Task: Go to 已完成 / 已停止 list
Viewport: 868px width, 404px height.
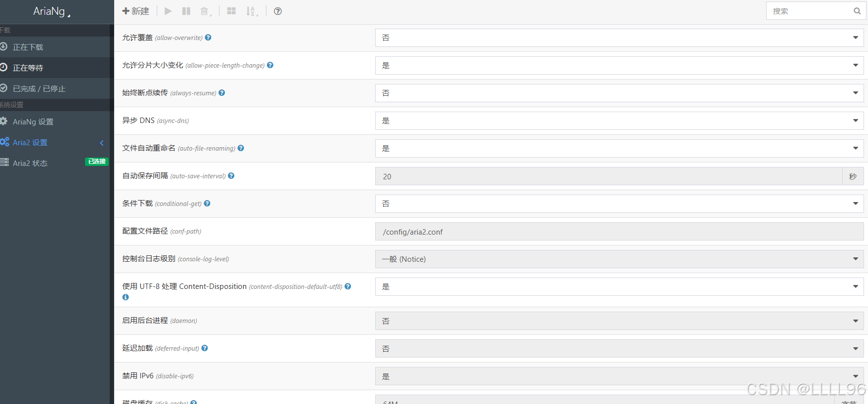Action: pos(54,88)
